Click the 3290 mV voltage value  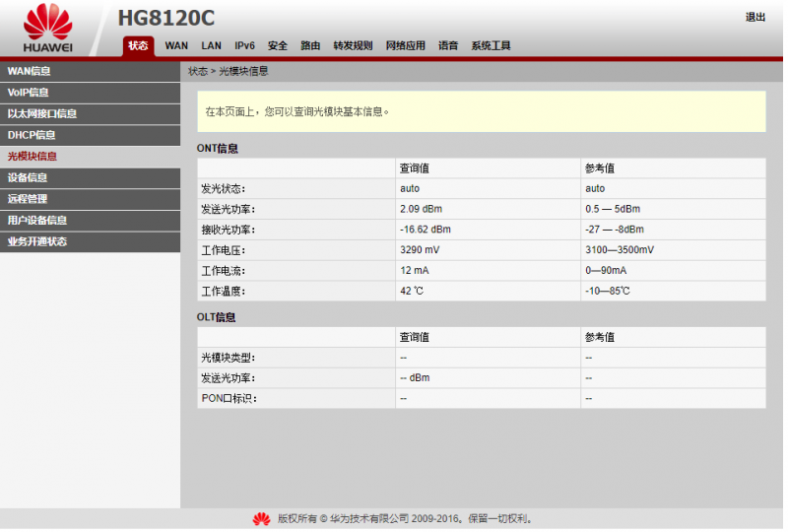point(421,250)
